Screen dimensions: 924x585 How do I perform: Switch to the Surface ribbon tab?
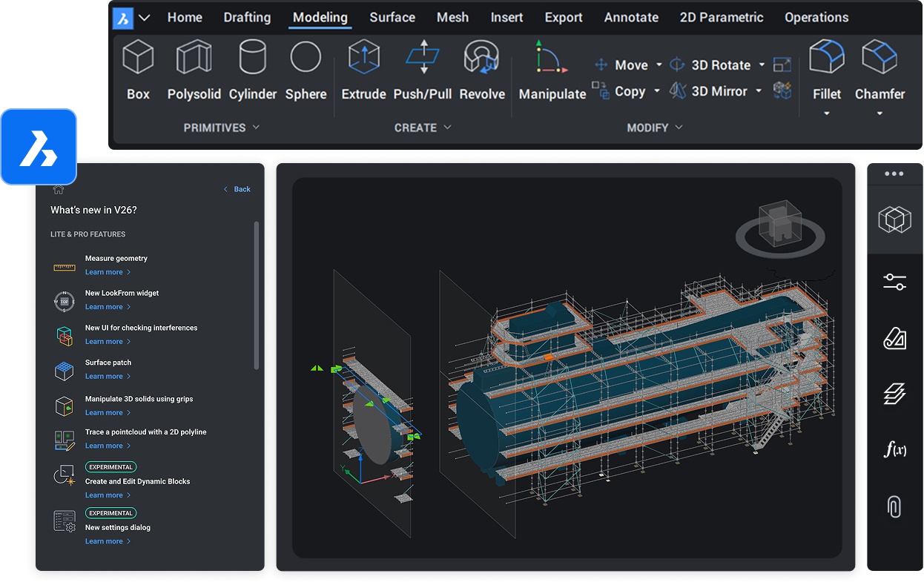point(392,17)
